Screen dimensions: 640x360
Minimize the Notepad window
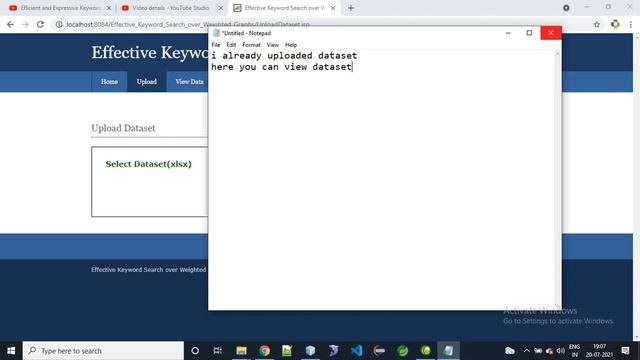(x=508, y=33)
